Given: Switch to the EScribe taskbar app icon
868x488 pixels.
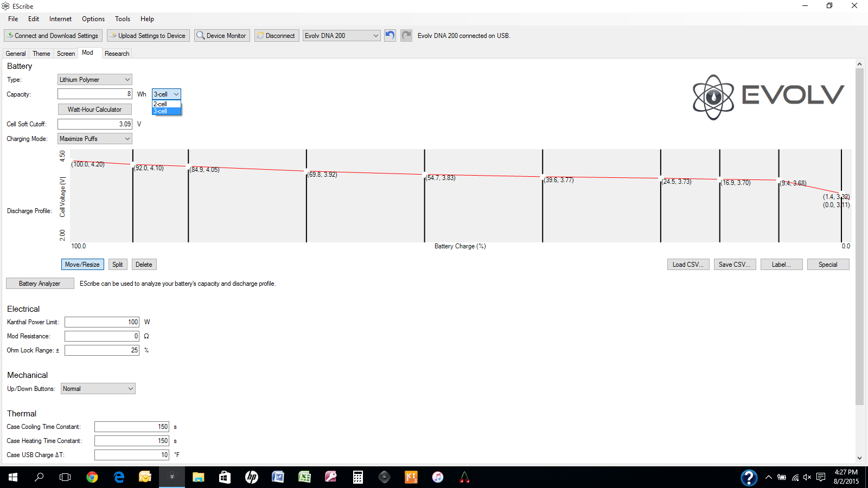Looking at the screenshot, I should (x=172, y=477).
